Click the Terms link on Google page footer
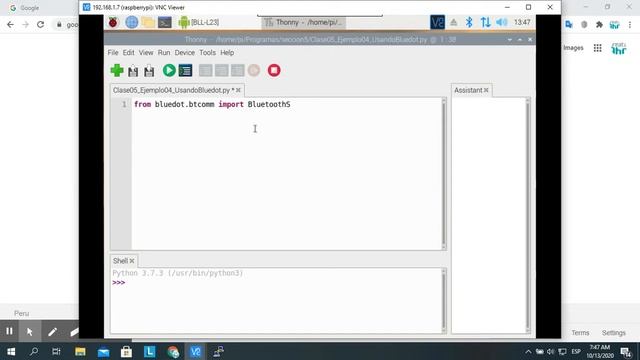 point(580,333)
